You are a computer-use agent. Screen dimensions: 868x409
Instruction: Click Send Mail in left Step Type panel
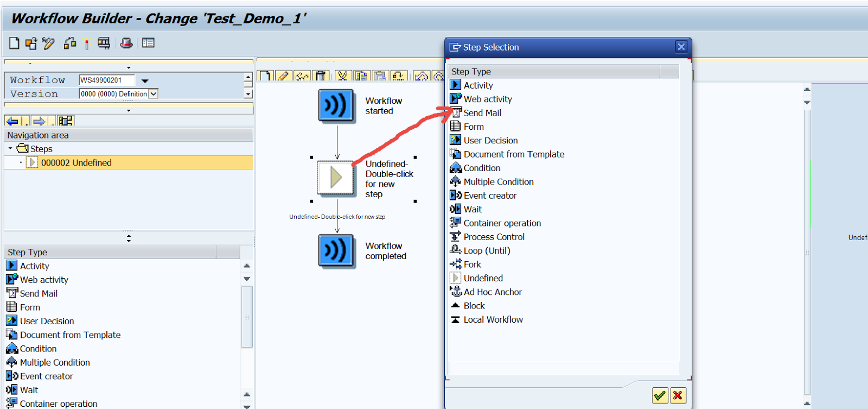coord(39,293)
